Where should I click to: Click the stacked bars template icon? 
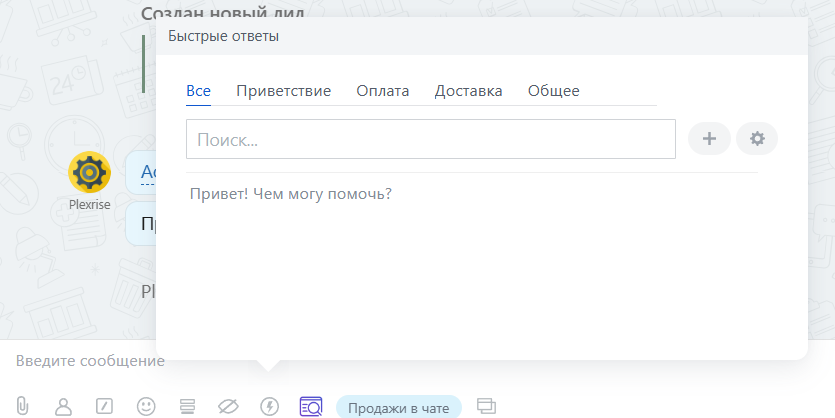pyautogui.click(x=187, y=406)
